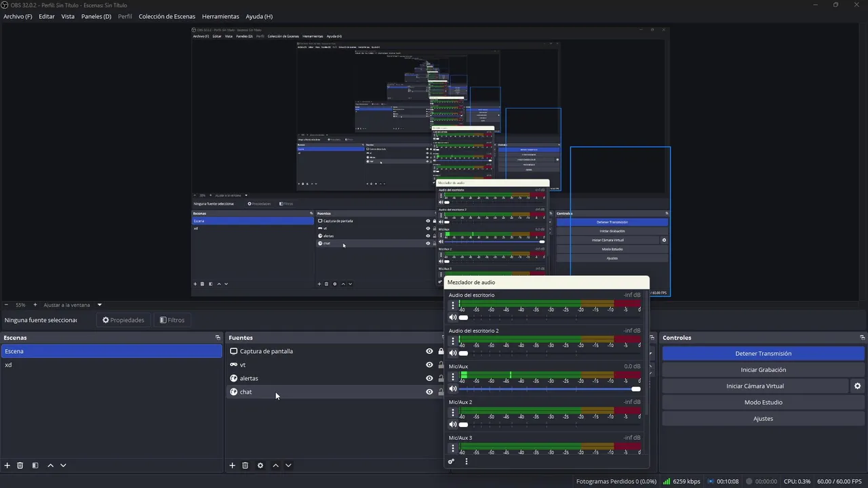This screenshot has width=868, height=488.
Task: Click the recording dot icon in the status bar
Action: click(x=749, y=481)
